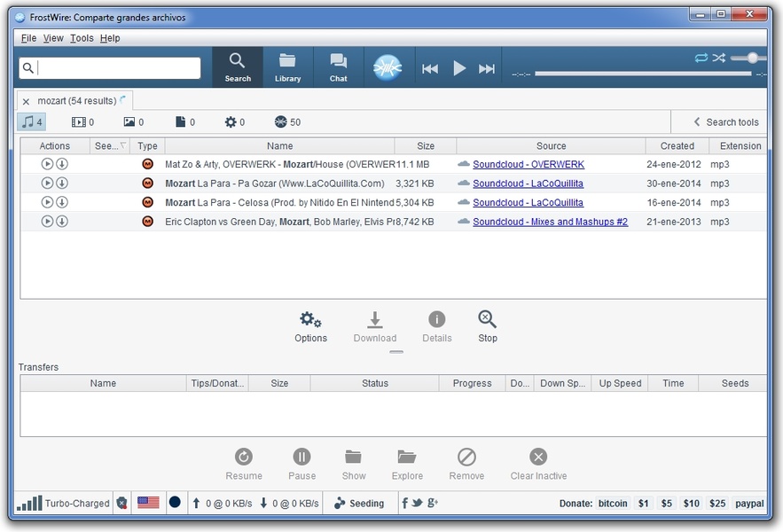This screenshot has height=532, width=783.
Task: Open the Twitter social icon
Action: [x=418, y=503]
